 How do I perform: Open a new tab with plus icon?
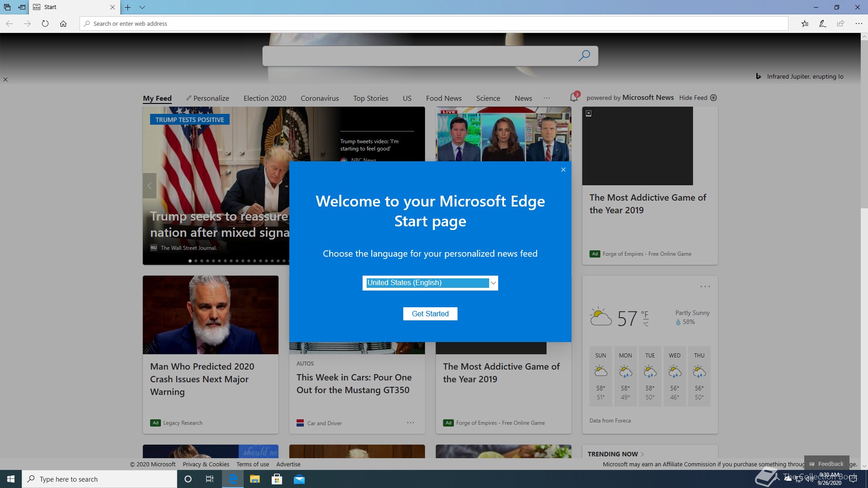[x=128, y=7]
